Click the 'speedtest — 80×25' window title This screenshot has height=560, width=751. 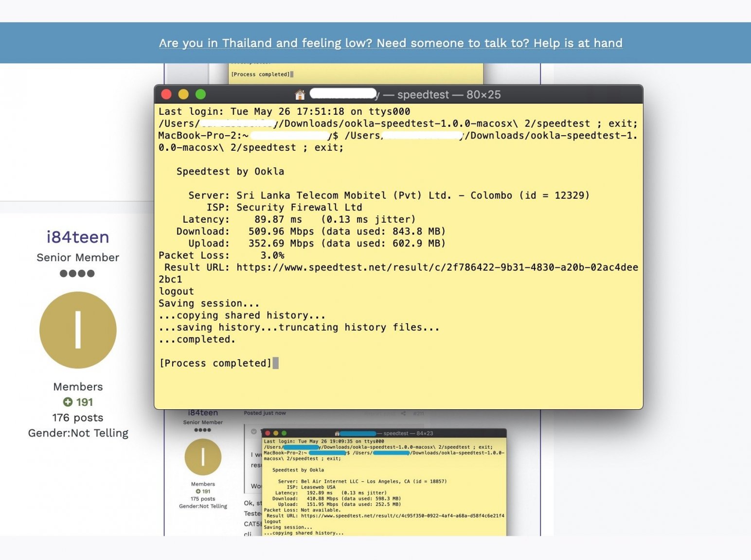449,95
